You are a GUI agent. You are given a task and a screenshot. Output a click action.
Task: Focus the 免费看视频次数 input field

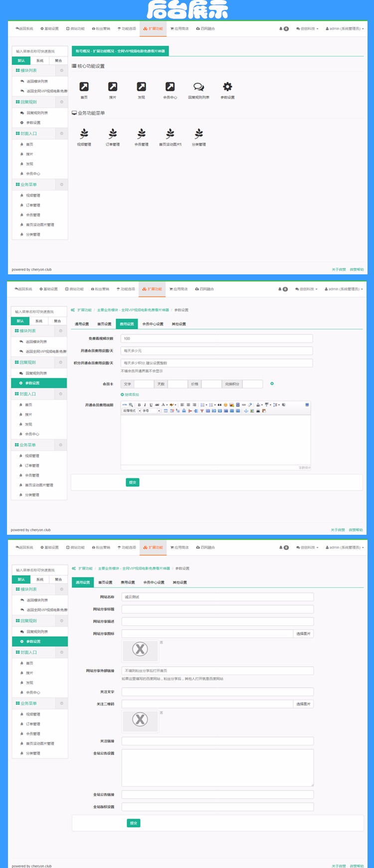tap(216, 338)
